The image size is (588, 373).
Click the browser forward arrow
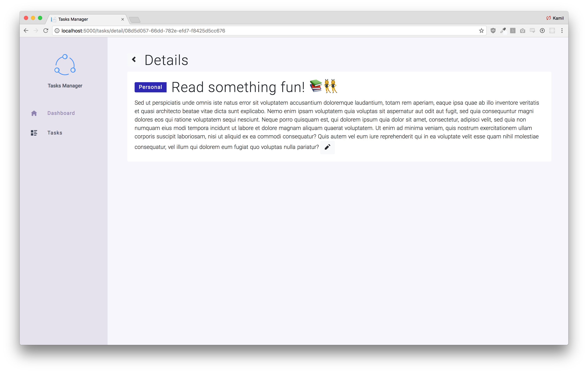(x=36, y=31)
